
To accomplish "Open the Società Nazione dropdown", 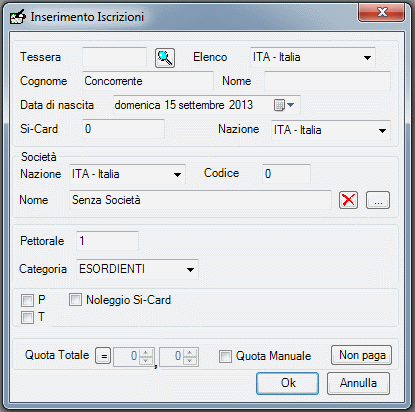I will (x=127, y=174).
